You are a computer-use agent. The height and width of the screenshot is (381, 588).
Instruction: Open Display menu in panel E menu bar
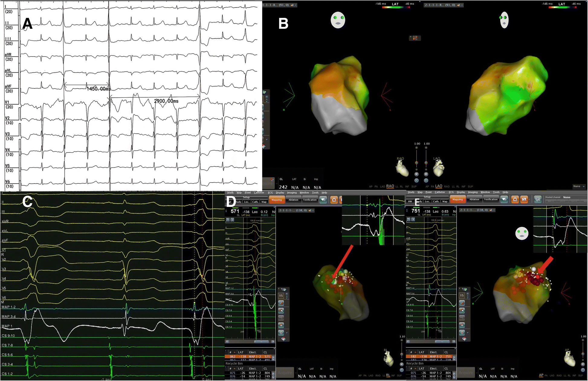(461, 192)
